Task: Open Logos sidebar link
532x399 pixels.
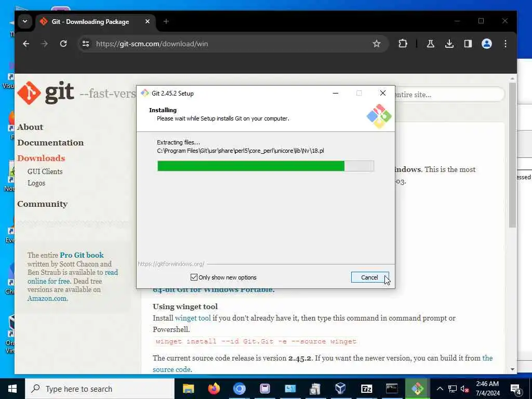Action: (x=36, y=183)
